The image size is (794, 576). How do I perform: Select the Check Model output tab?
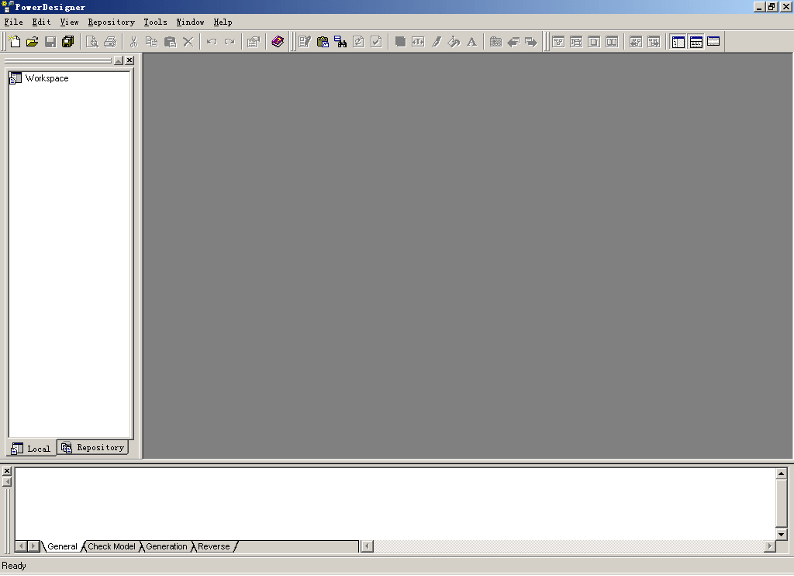point(111,547)
